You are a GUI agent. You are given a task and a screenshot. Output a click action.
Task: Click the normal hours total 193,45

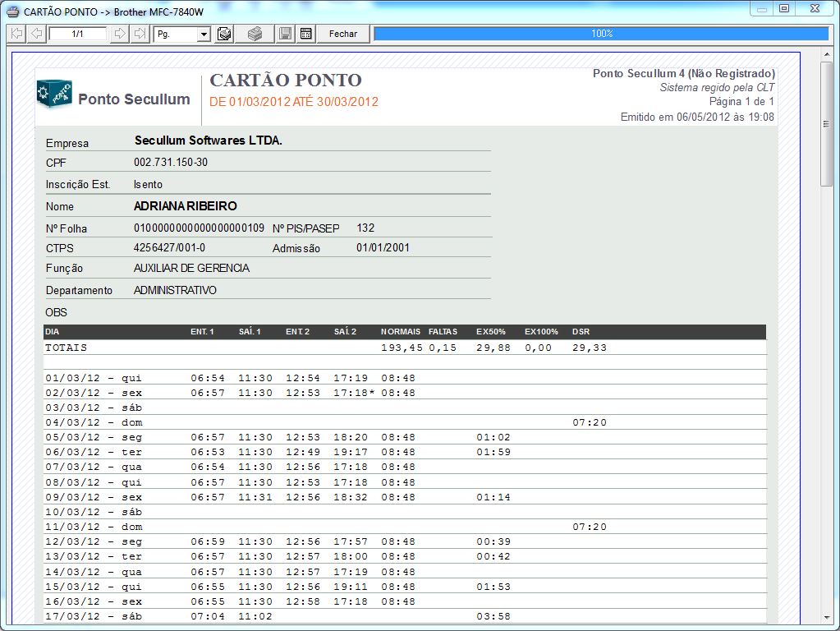[x=402, y=348]
